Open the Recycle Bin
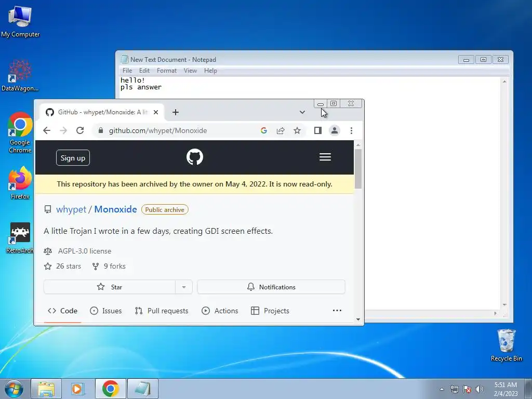Viewport: 532px width, 399px height. (x=506, y=345)
